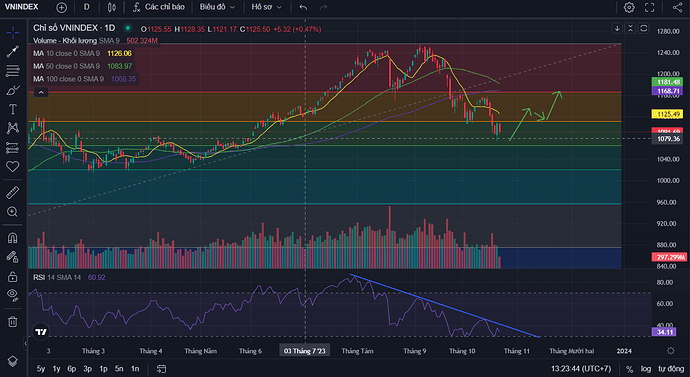The height and width of the screenshot is (377, 690).
Task: Click the maximize pane button
Action: point(643,28)
